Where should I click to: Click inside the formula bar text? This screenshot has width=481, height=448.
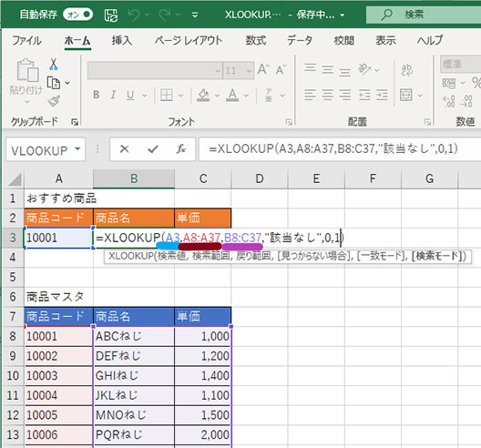333,149
